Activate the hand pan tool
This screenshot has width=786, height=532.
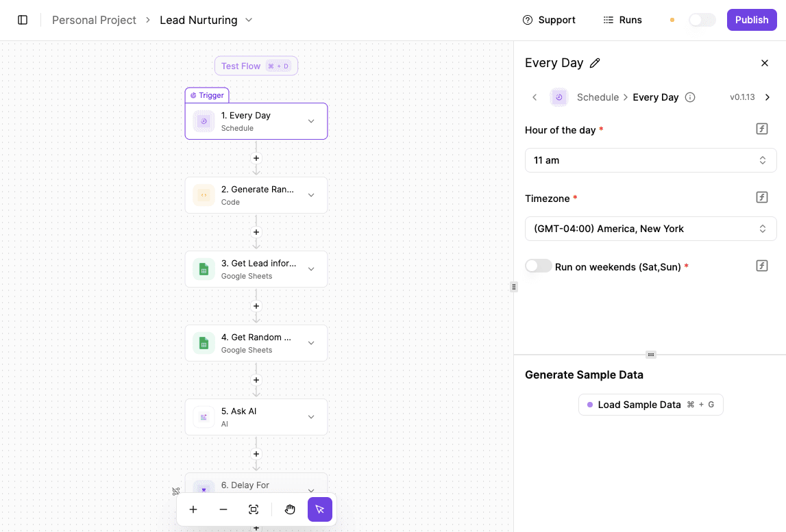coord(290,509)
